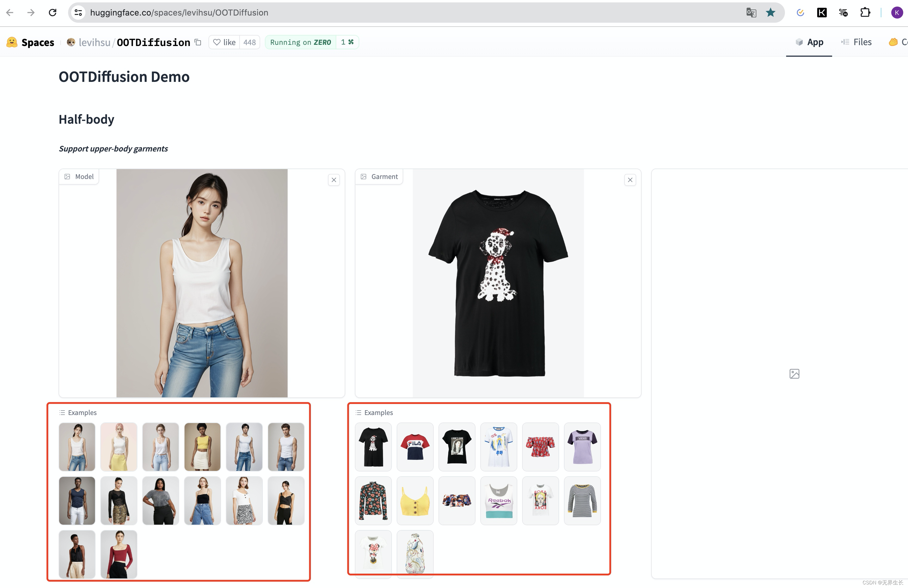Clear the Garment image with X button
908x588 pixels.
pos(630,180)
